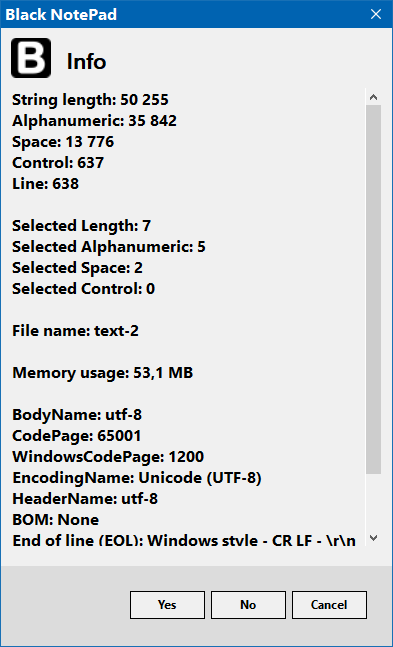Click the 'Info' heading text

(87, 62)
